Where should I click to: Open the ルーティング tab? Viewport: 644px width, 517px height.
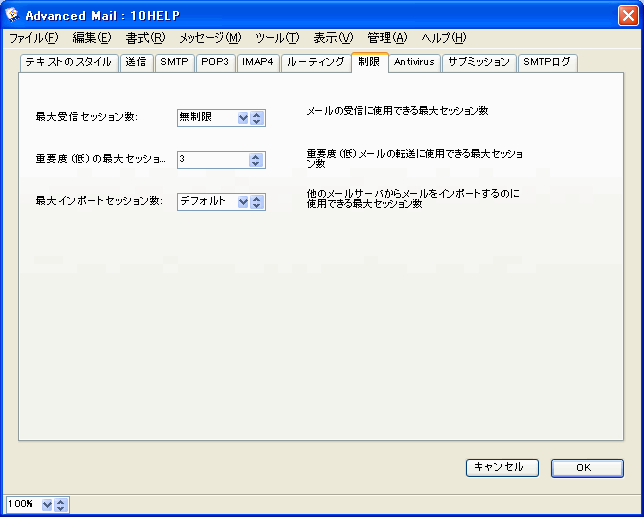click(x=314, y=62)
